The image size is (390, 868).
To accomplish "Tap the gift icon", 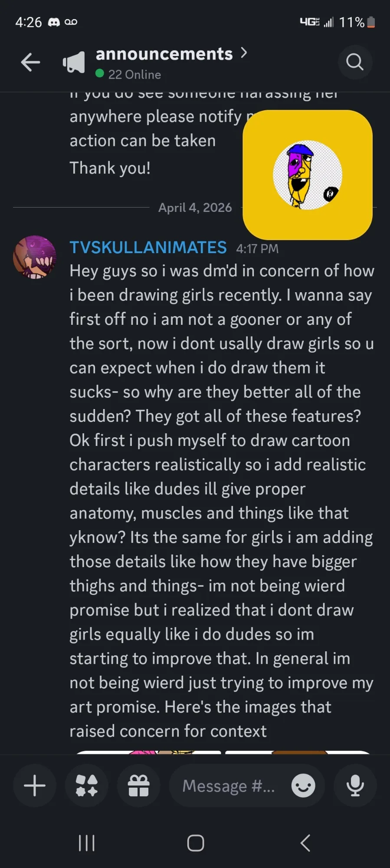I will click(139, 785).
